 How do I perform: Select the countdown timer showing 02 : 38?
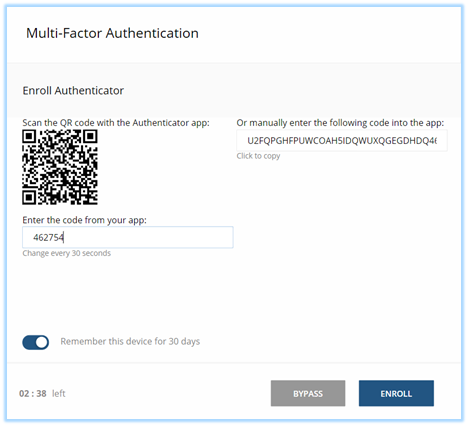click(x=33, y=393)
